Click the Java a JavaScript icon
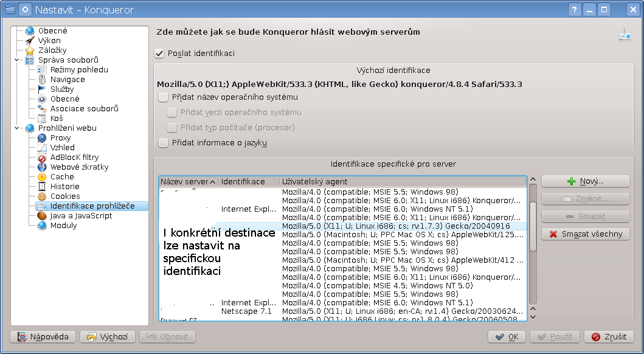This screenshot has width=644, height=354. [42, 216]
